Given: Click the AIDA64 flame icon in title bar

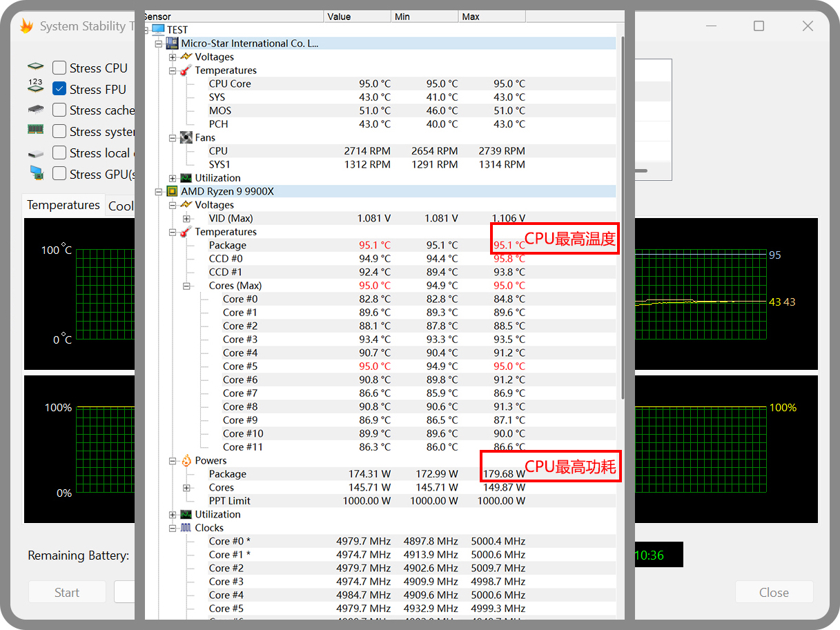Looking at the screenshot, I should click(26, 26).
